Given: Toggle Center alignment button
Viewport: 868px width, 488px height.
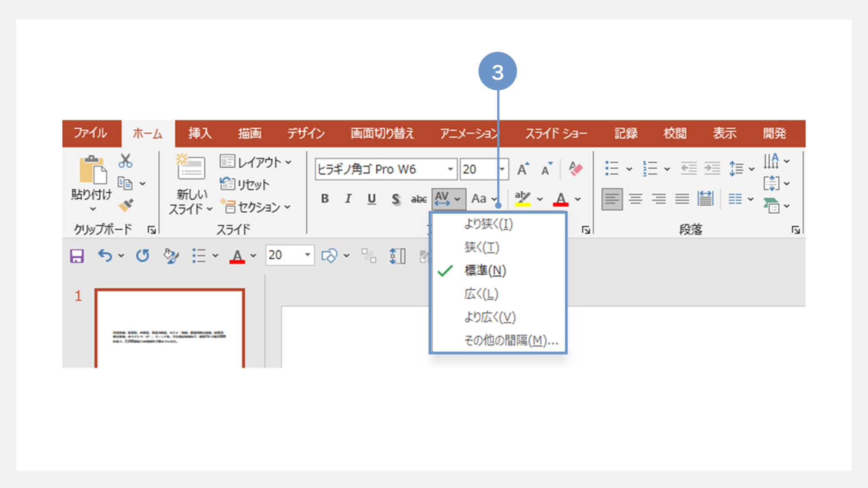Looking at the screenshot, I should coord(635,199).
